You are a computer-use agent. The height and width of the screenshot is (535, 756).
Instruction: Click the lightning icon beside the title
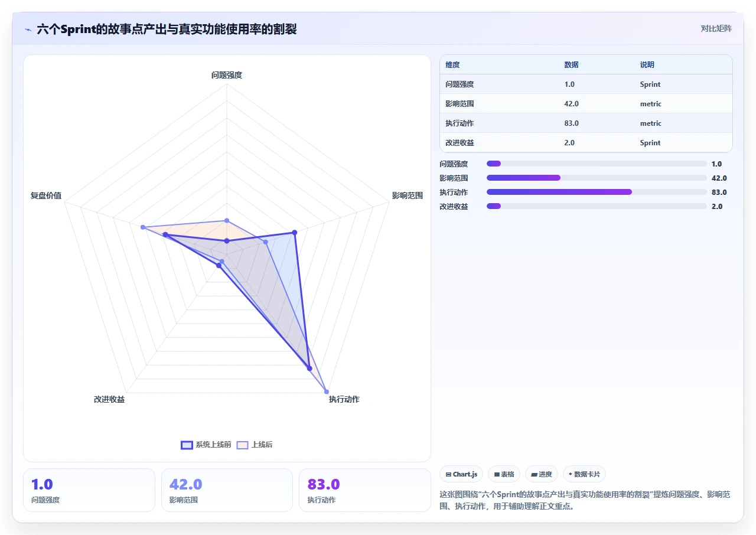(x=28, y=29)
